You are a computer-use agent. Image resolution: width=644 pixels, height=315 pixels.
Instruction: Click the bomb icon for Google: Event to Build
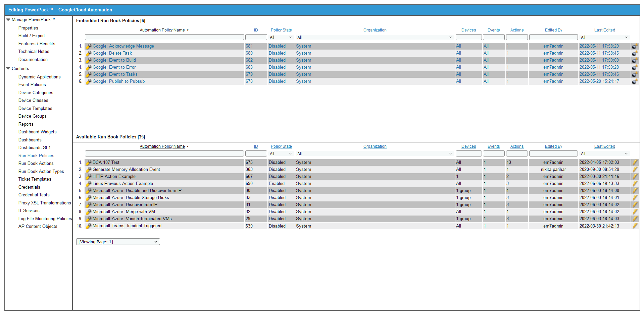tap(635, 60)
